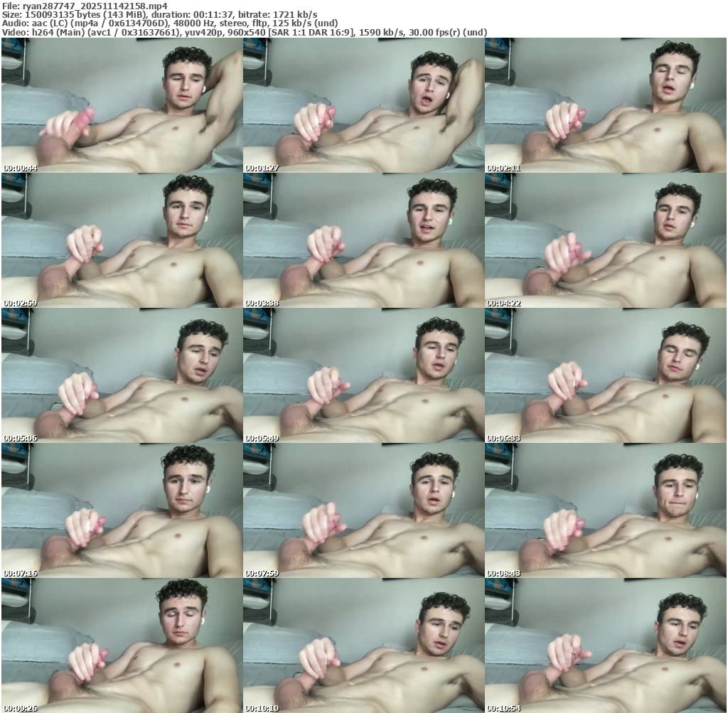Select the Video h264 stream info line
The image size is (728, 713).
pos(245,32)
